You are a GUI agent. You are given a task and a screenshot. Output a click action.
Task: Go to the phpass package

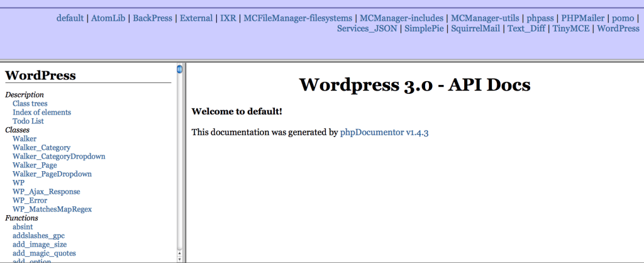pos(540,18)
